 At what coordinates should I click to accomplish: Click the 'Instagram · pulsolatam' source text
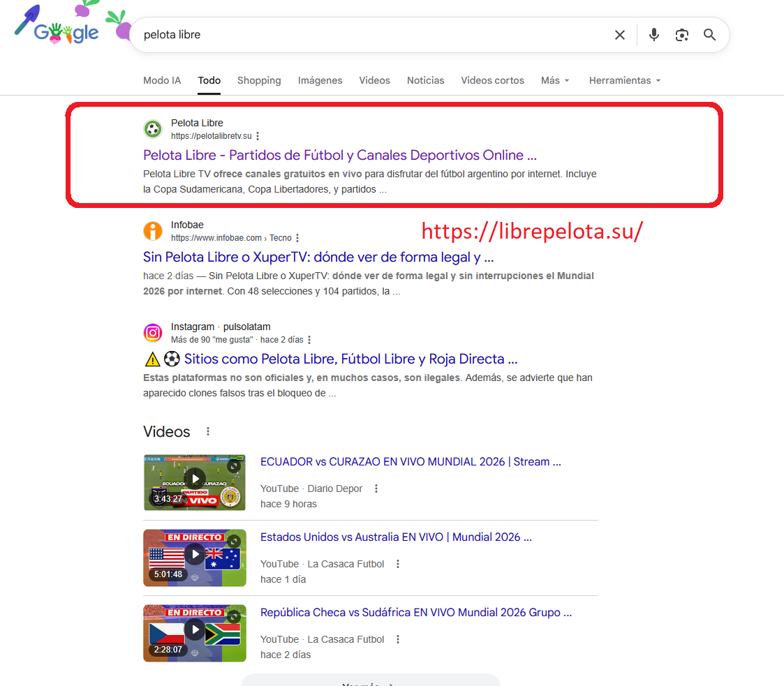click(221, 327)
